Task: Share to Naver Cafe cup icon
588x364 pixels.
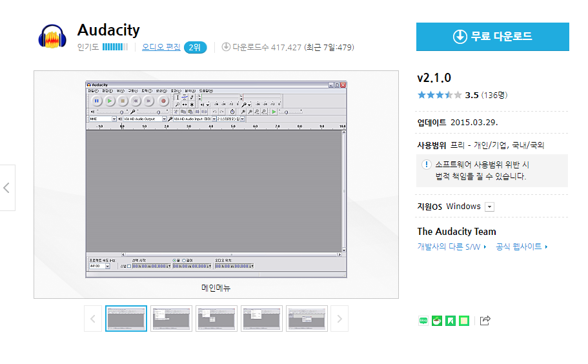Action: click(x=437, y=321)
